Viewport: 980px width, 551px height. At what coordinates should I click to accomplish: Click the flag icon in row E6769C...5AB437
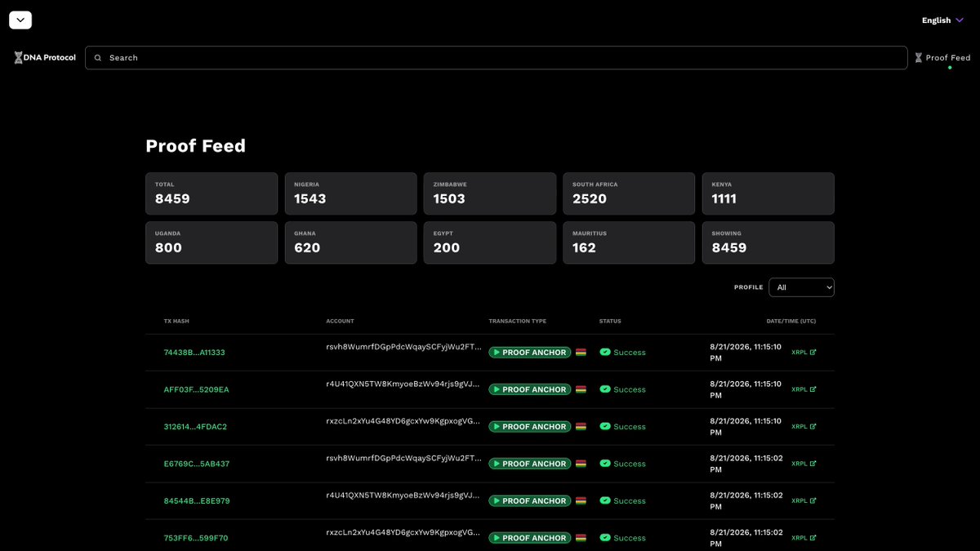point(581,464)
